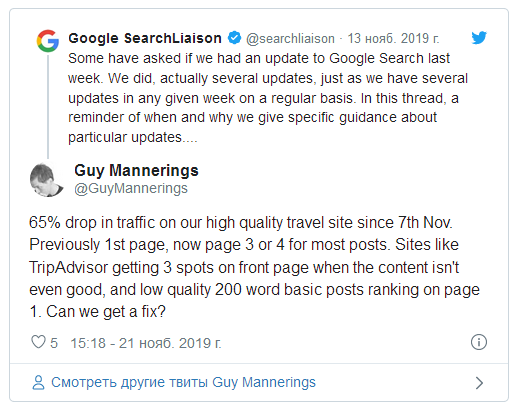Open the @GuyMannerings handle
The height and width of the screenshot is (411, 521).
(131, 188)
